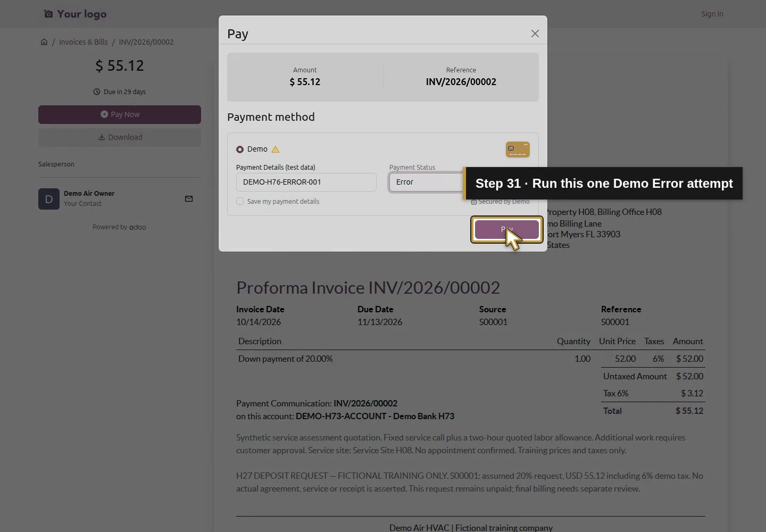The width and height of the screenshot is (766, 532).
Task: Click the clock icon beside Due in 29 days
Action: [x=97, y=92]
